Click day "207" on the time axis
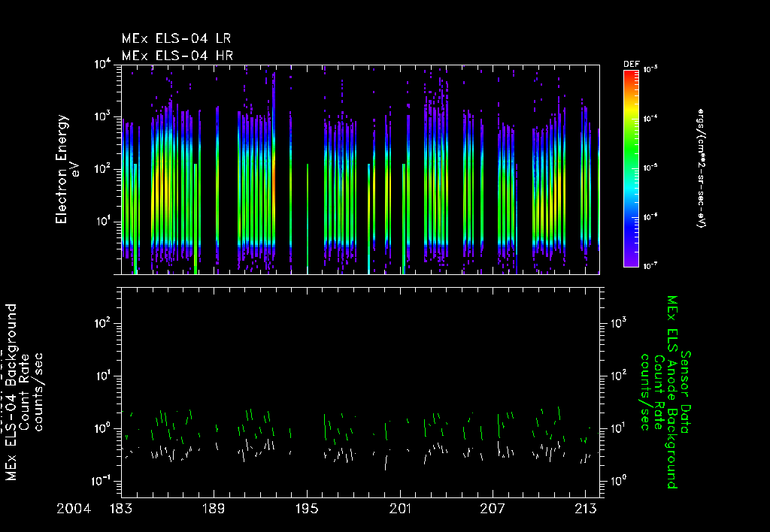This screenshot has width=770, height=532. point(493,509)
